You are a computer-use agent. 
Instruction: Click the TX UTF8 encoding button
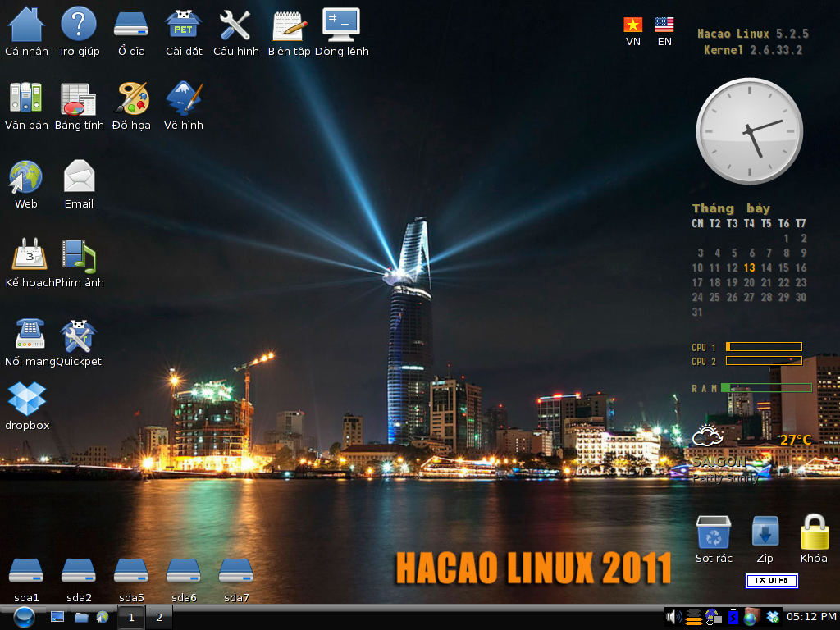coord(771,581)
